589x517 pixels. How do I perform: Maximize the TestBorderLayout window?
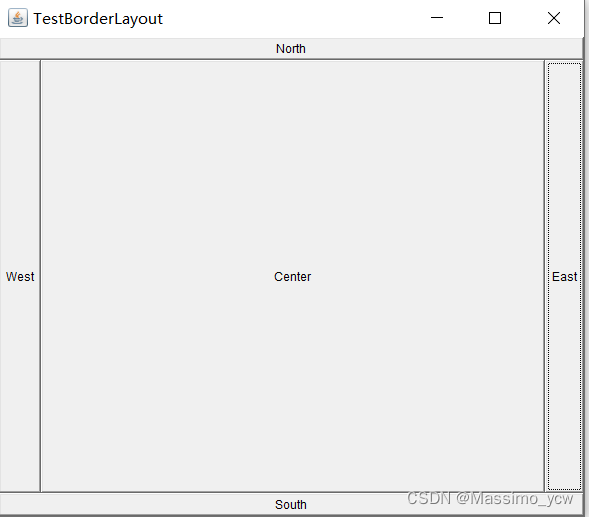click(495, 18)
